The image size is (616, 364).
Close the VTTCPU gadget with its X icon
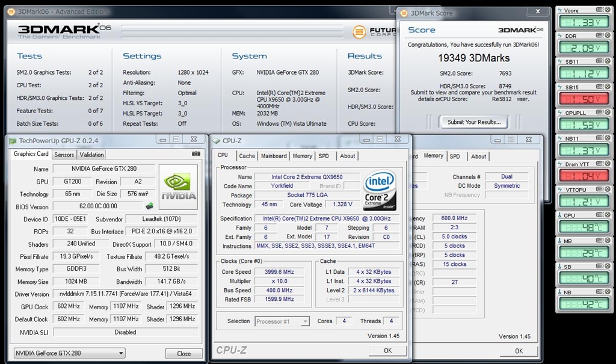[608, 189]
